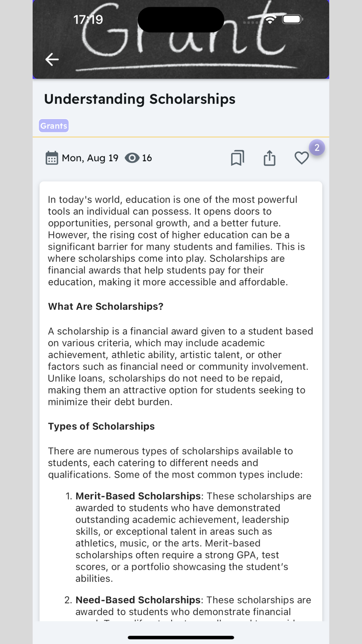Tap the Types of Scholarships heading
Screen dimensions: 362x644
(101, 426)
